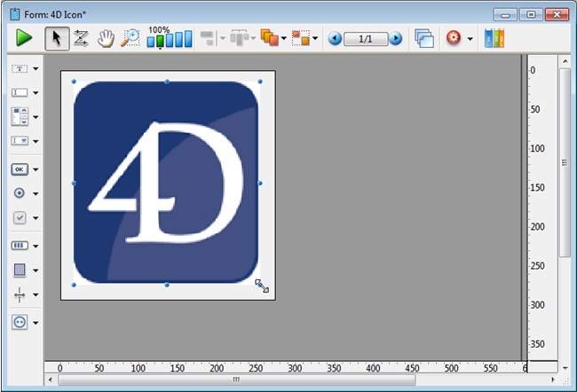The height and width of the screenshot is (392, 577).
Task: Go to the previous form page
Action: coord(335,39)
